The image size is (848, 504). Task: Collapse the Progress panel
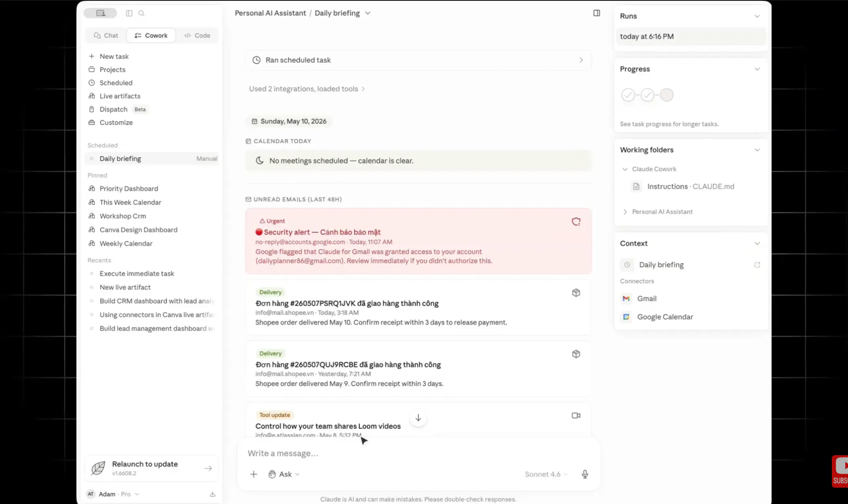click(757, 69)
